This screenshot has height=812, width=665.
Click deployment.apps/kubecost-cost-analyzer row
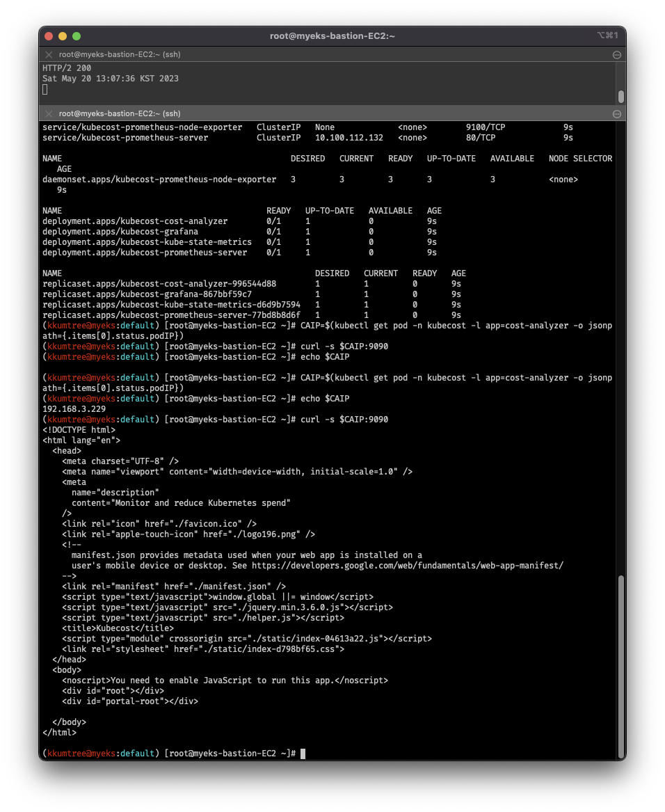(x=239, y=221)
